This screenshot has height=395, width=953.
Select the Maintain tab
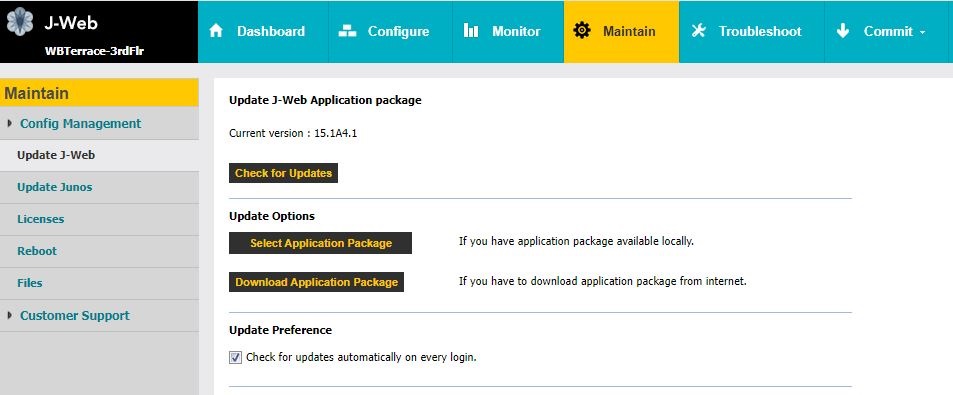pyautogui.click(x=621, y=32)
